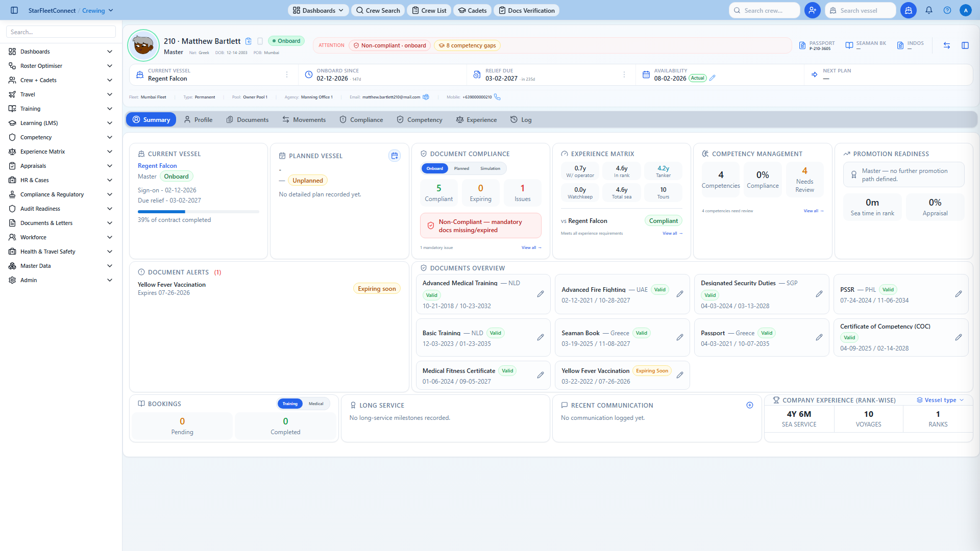Switch Bookings to Medical
Screen dimensions: 980x551
316,404
